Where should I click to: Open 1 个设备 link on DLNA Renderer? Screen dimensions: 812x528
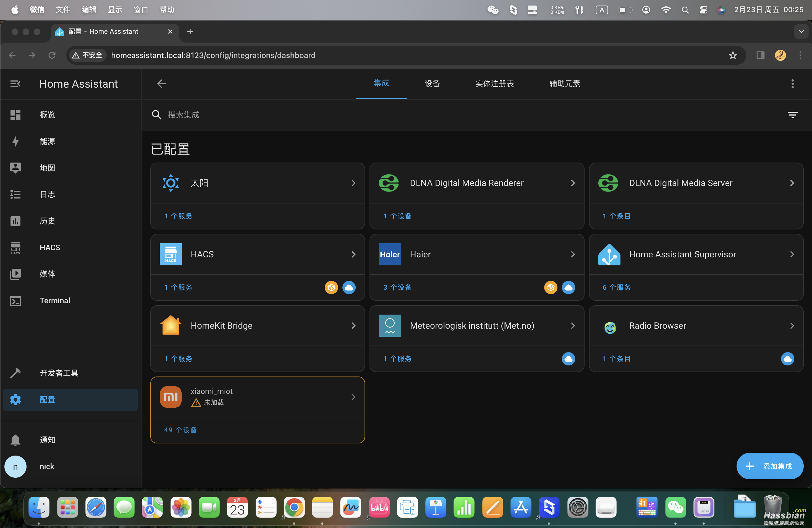point(397,216)
